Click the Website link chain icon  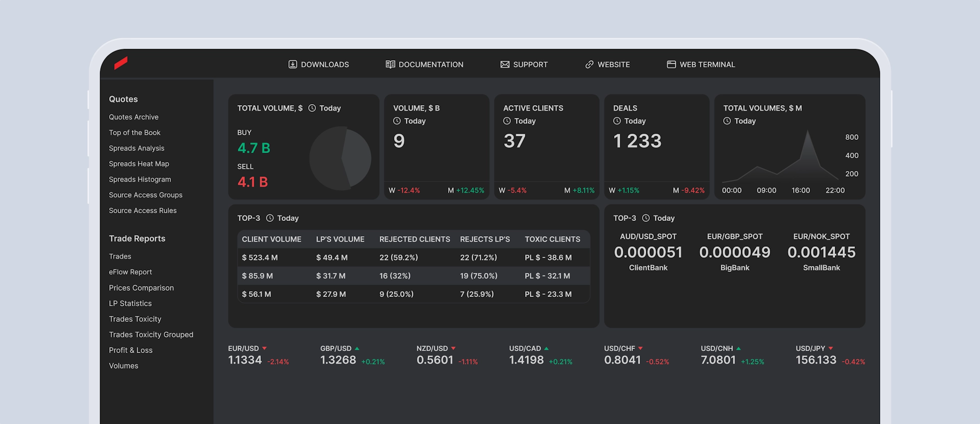pyautogui.click(x=589, y=64)
